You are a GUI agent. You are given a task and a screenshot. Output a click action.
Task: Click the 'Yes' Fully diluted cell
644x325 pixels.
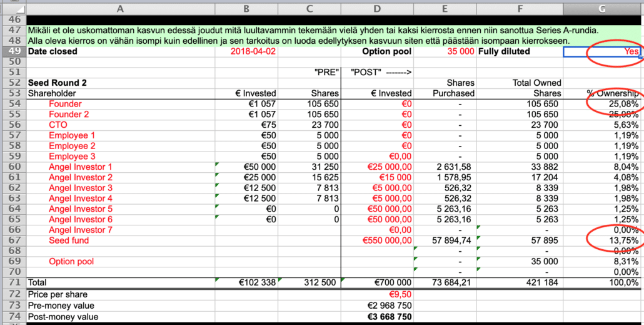click(x=602, y=51)
